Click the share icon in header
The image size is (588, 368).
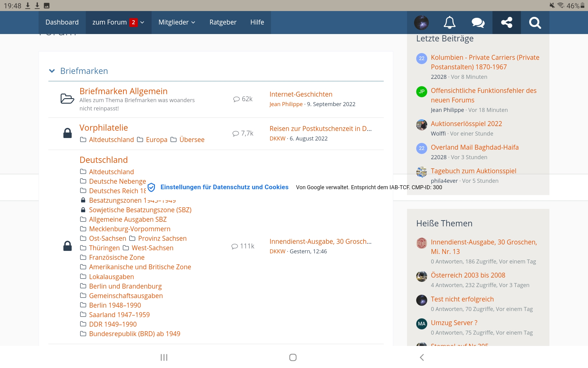(507, 22)
